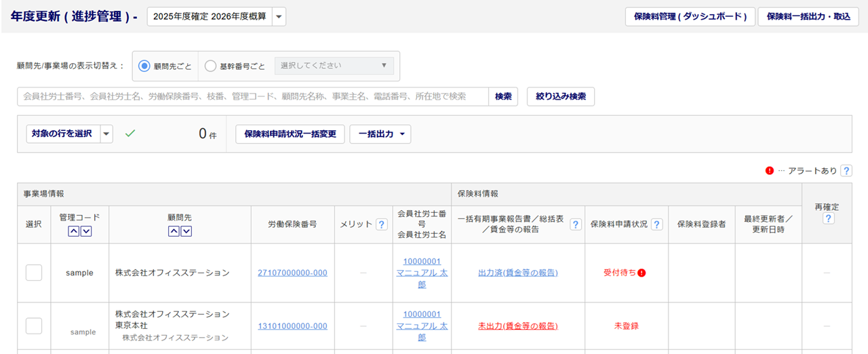Open the 年度 selection dropdown

(279, 17)
